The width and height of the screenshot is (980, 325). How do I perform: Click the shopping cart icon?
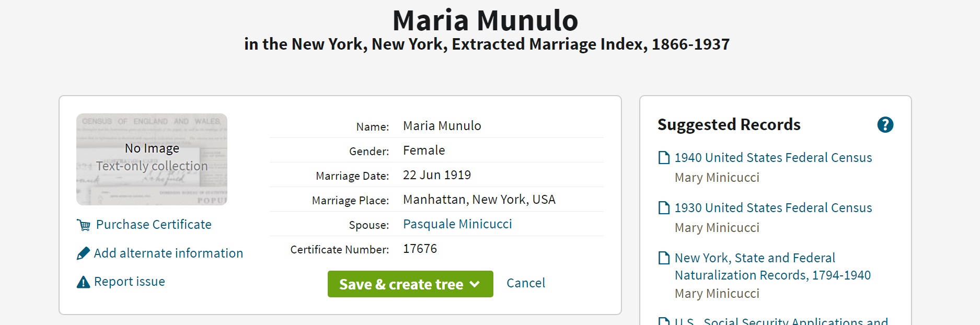pyautogui.click(x=83, y=225)
